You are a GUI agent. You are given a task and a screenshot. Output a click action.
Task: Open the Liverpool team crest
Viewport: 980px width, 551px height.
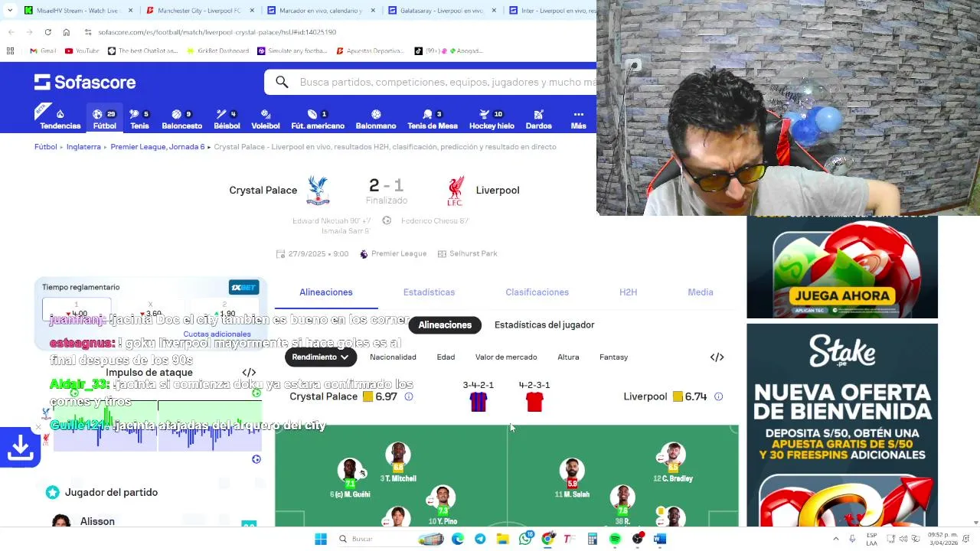coord(456,191)
